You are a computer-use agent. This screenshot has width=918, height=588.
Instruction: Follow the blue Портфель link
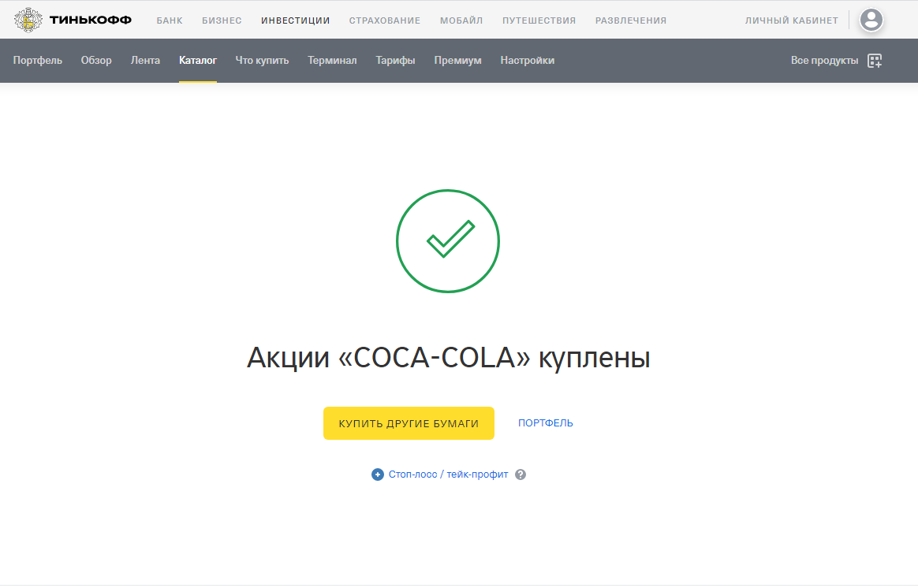tap(546, 423)
